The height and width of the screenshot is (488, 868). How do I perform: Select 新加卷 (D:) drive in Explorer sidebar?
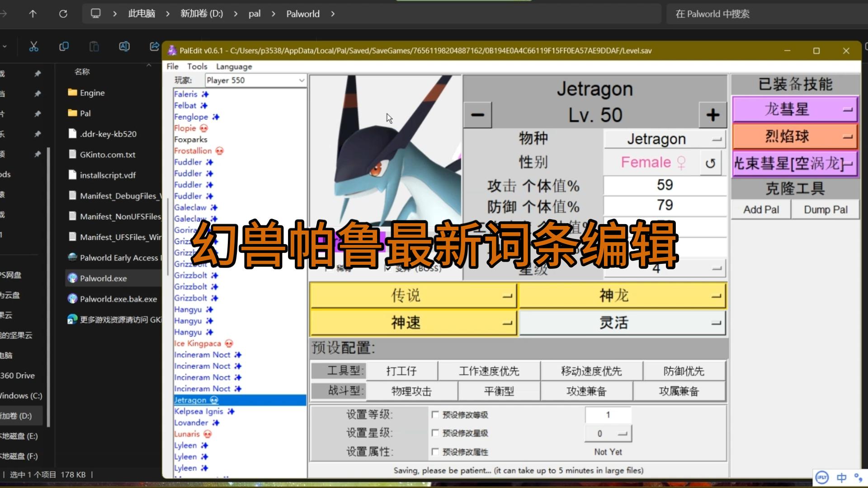pos(21,416)
